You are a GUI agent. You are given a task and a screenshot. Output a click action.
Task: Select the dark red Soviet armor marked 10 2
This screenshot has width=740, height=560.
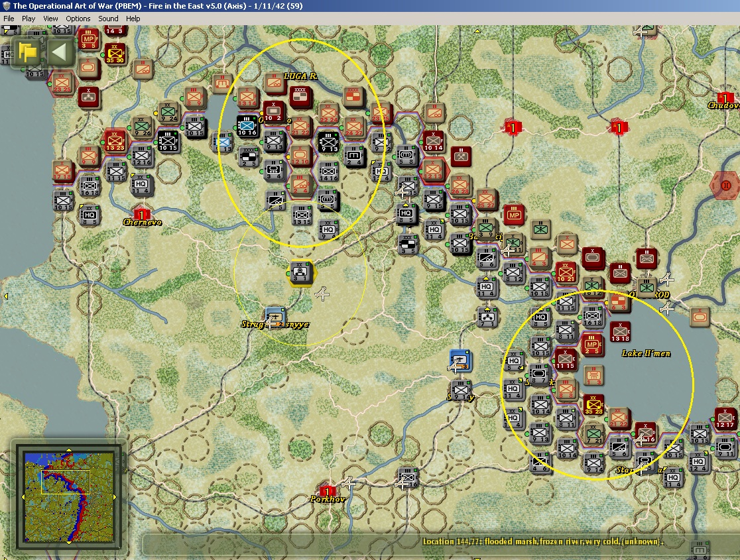click(273, 112)
